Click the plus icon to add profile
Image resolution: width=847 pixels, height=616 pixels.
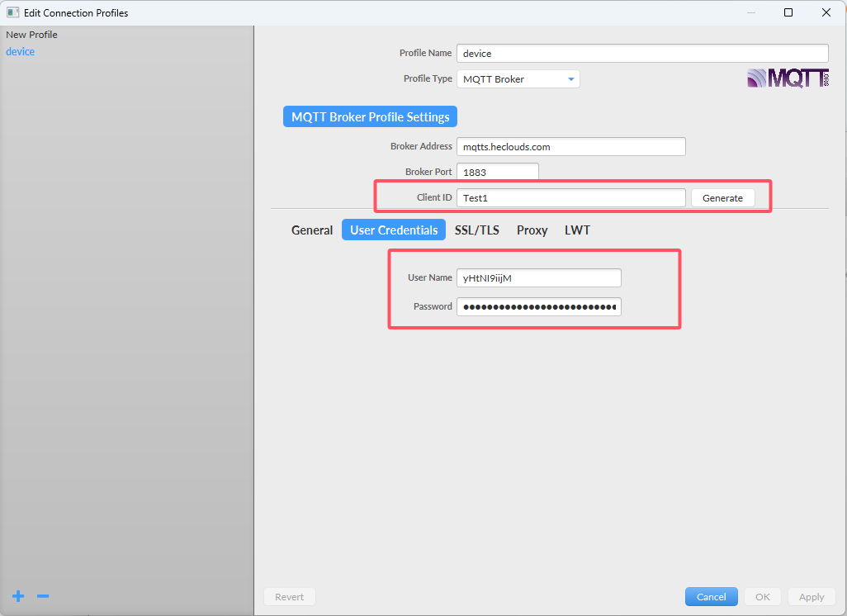pyautogui.click(x=18, y=596)
